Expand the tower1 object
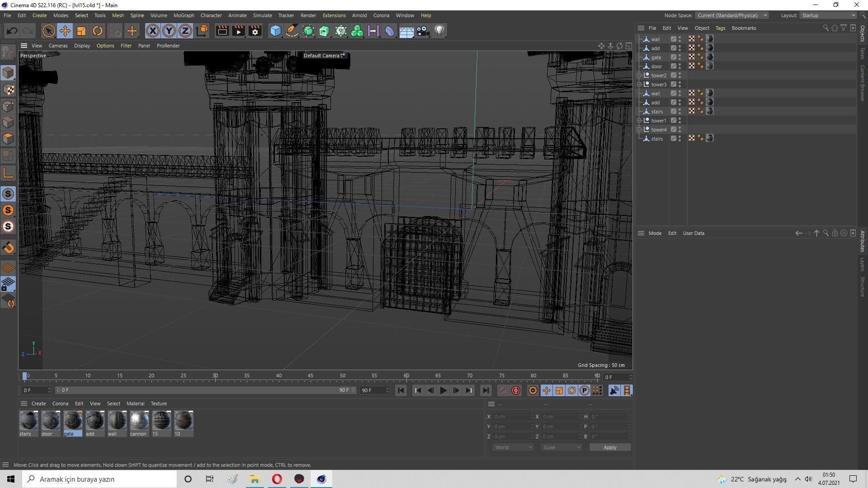The image size is (868, 488). pos(639,121)
